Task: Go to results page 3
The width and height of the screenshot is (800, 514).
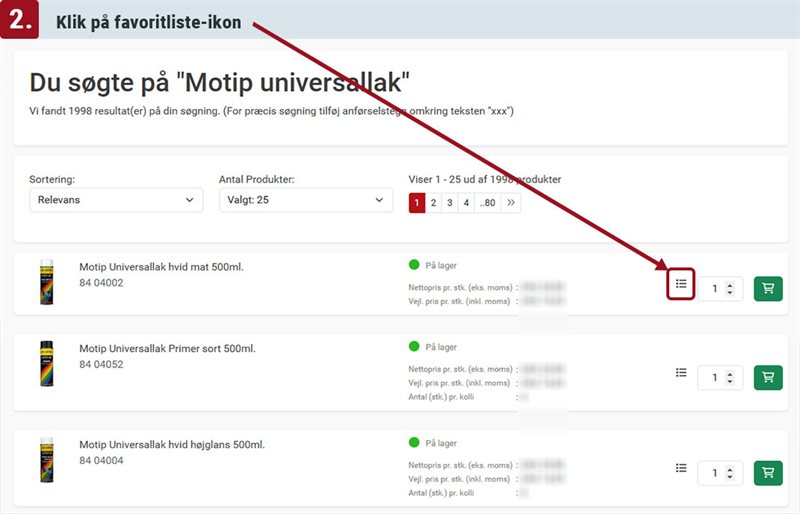Action: click(x=449, y=202)
